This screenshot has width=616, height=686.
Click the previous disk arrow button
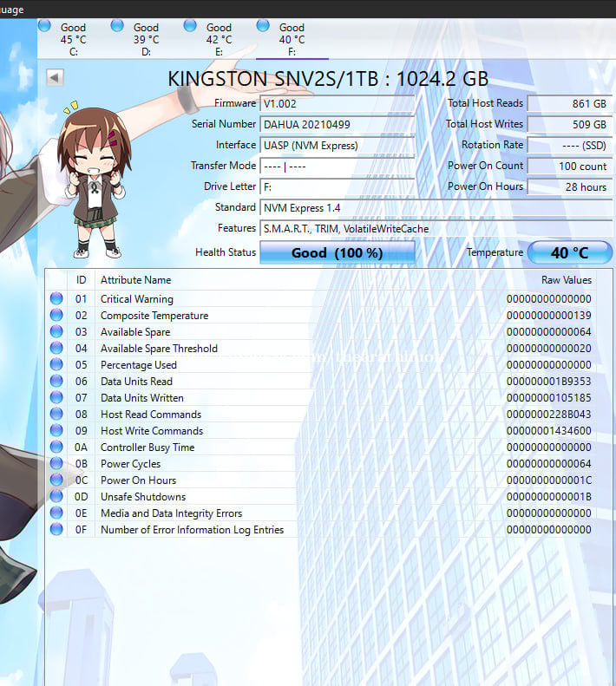[55, 78]
